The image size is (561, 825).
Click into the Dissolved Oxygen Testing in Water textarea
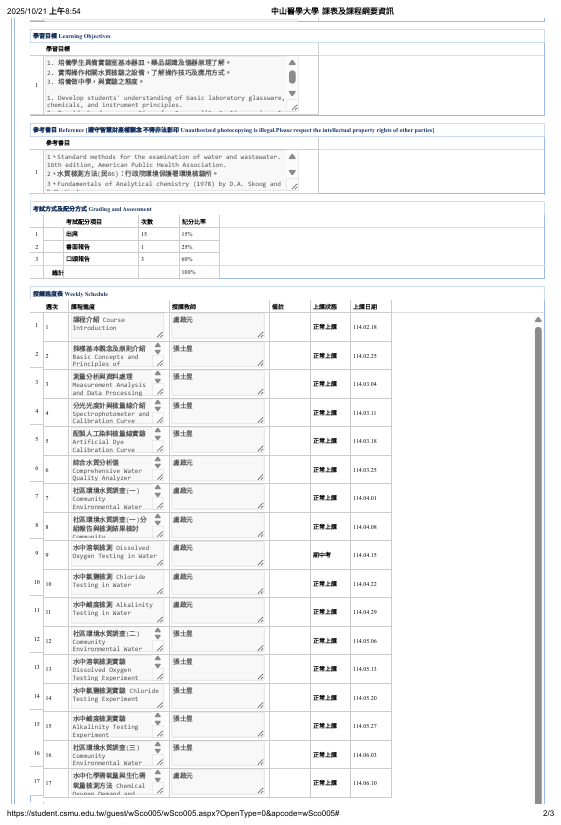(118, 555)
